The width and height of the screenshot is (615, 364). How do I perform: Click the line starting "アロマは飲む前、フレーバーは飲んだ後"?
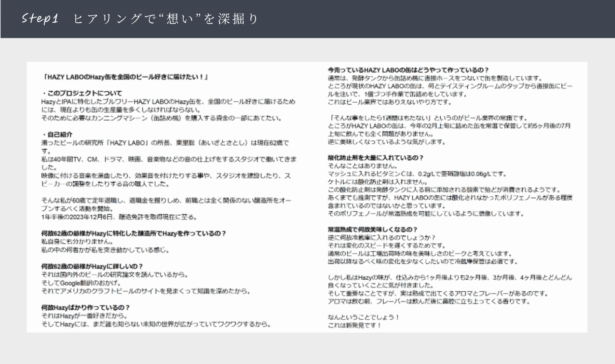429,301
